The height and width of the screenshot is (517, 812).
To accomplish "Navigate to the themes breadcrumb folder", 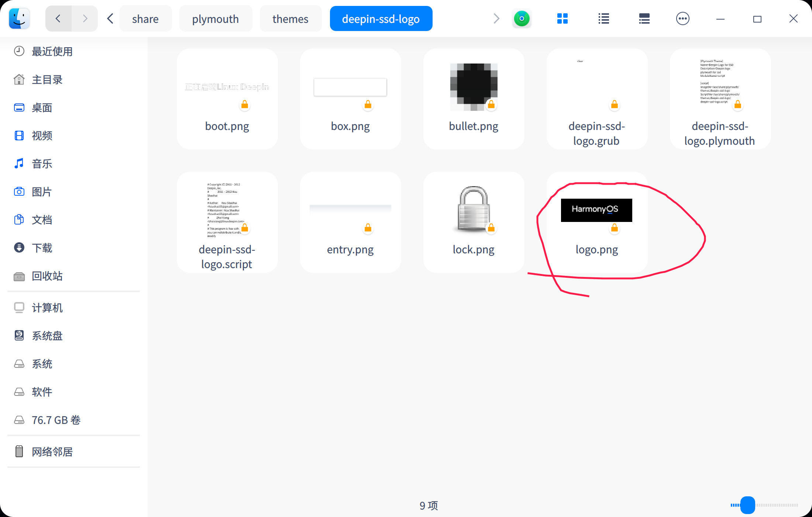I will tap(290, 19).
